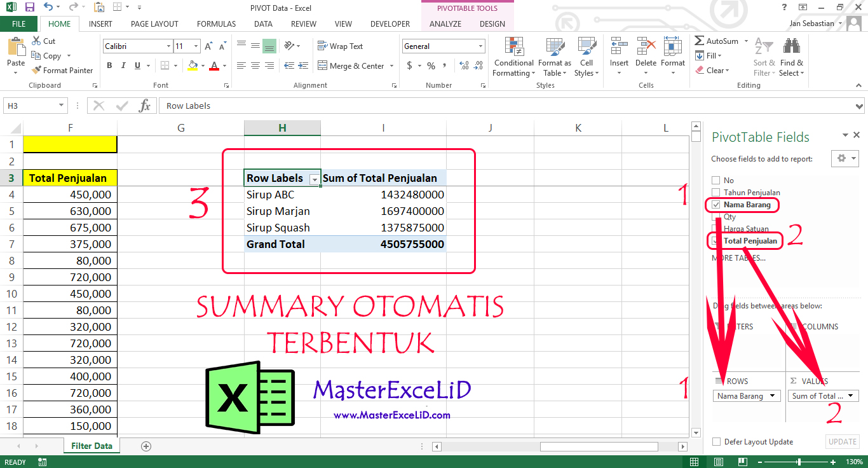Click AutoSum in Editing group

(x=717, y=41)
